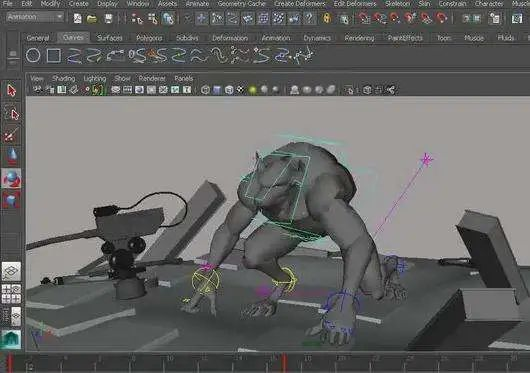Toggle use all lights yellow bulb
The image size is (530, 373).
(x=252, y=90)
